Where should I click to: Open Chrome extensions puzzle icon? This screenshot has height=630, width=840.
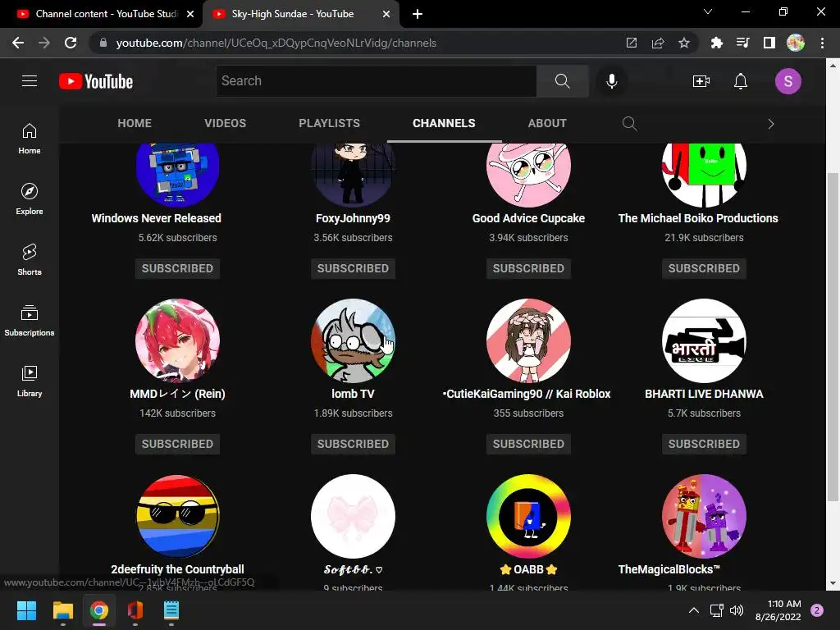click(716, 43)
